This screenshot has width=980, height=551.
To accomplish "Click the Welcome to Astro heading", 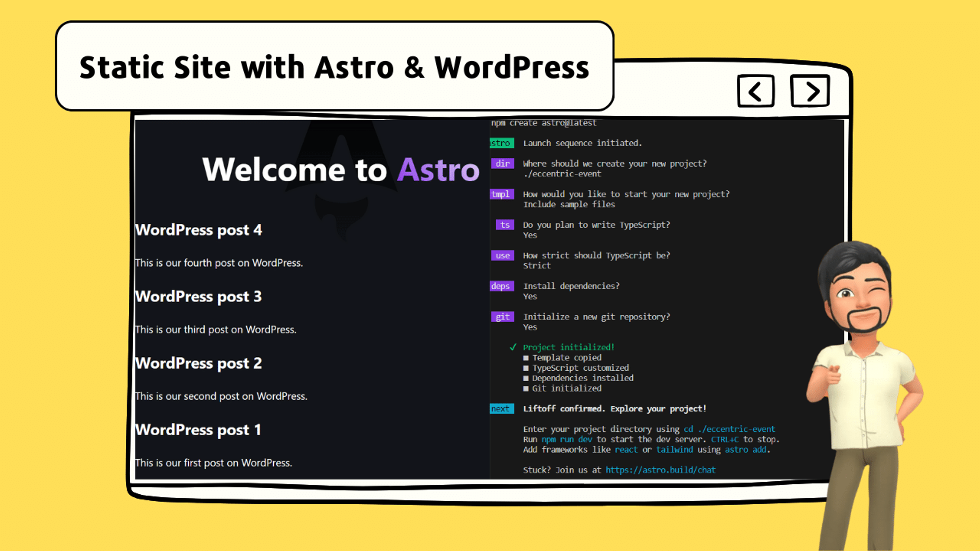I will (341, 170).
